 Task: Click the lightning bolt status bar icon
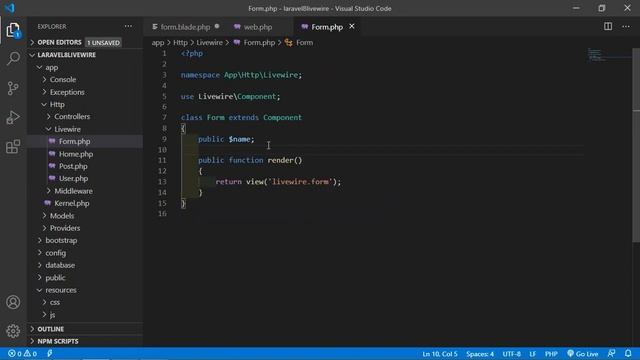coord(49,353)
